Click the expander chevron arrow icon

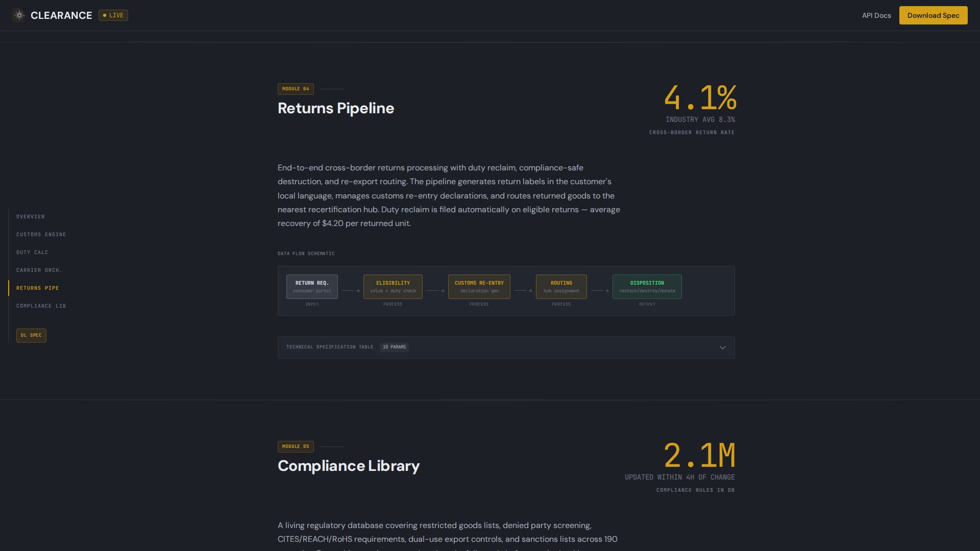722,347
